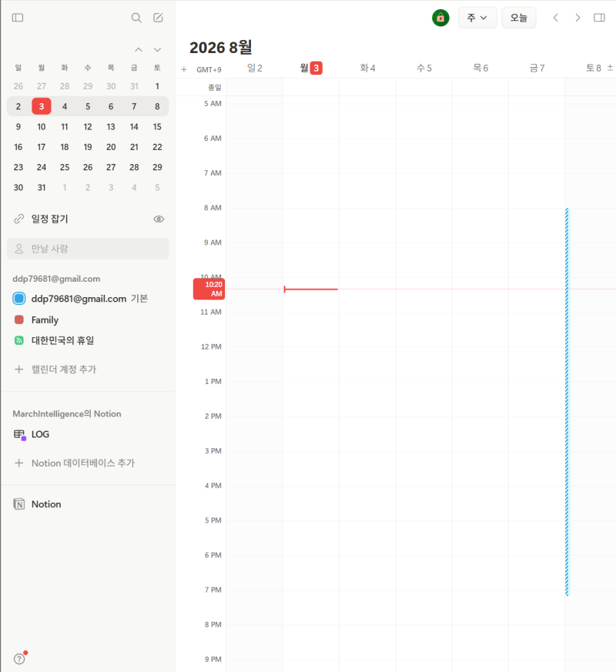Toggle ddp79681@gmail.com calendar checkbox
Screen dimensions: 616x672
(x=18, y=299)
